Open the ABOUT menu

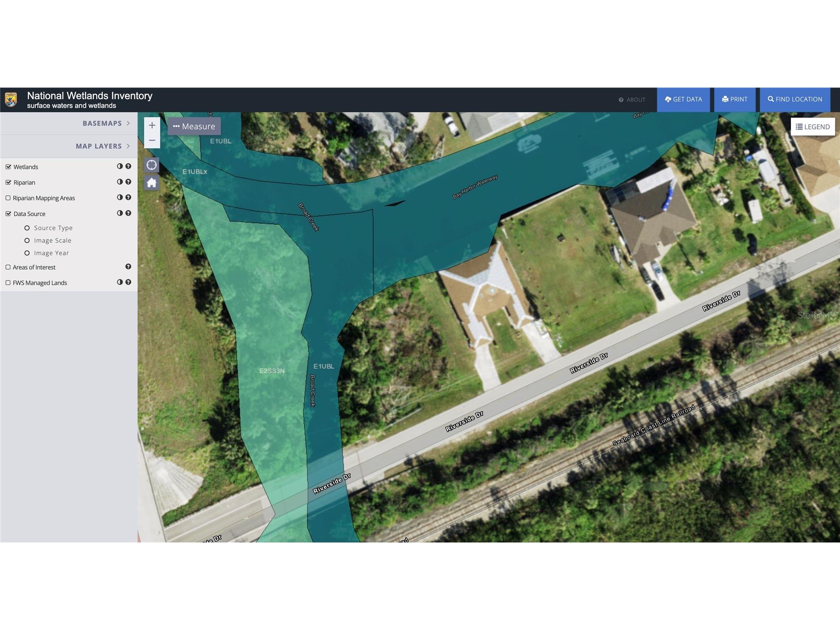click(632, 100)
